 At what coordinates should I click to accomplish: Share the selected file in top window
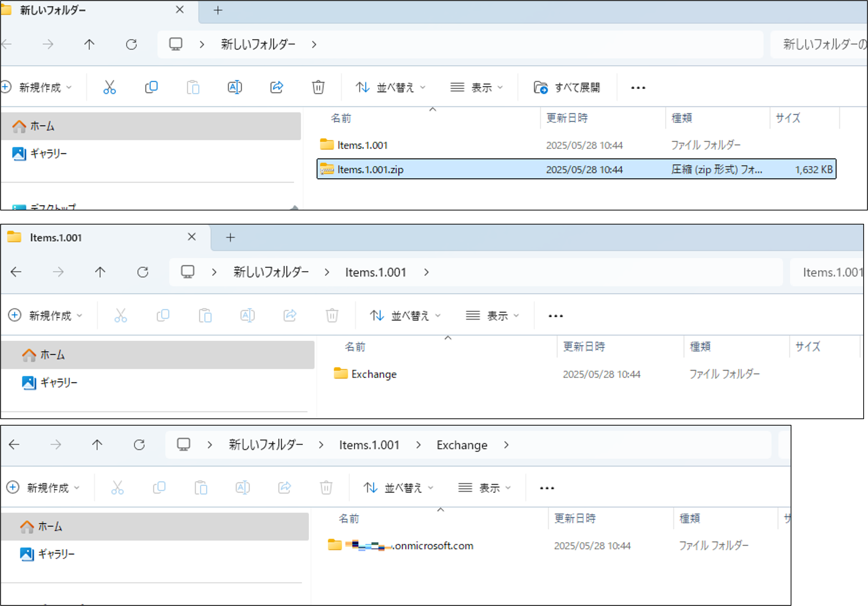click(x=277, y=87)
